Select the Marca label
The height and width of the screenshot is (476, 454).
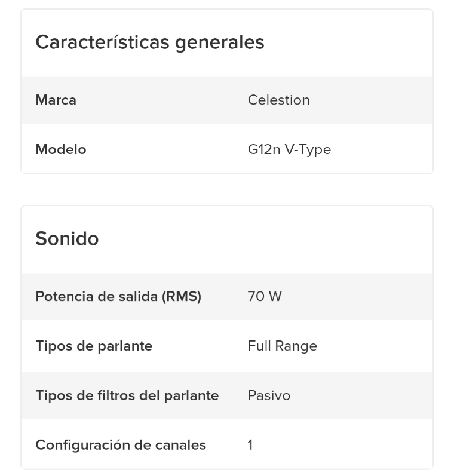point(56,100)
